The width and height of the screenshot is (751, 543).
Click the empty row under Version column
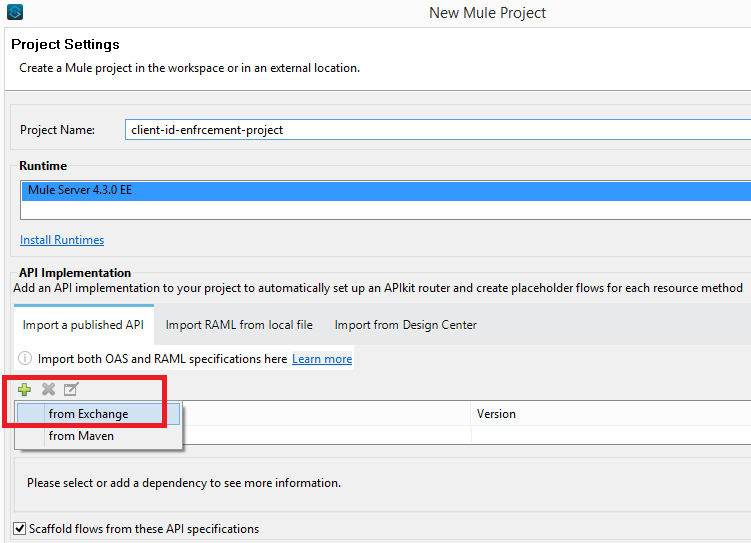pyautogui.click(x=610, y=436)
